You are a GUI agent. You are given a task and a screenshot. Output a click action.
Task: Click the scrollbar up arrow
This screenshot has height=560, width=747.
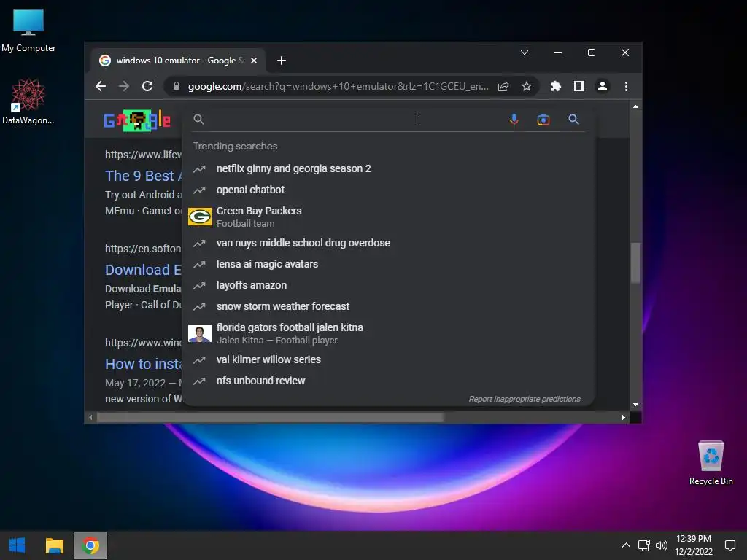635,106
